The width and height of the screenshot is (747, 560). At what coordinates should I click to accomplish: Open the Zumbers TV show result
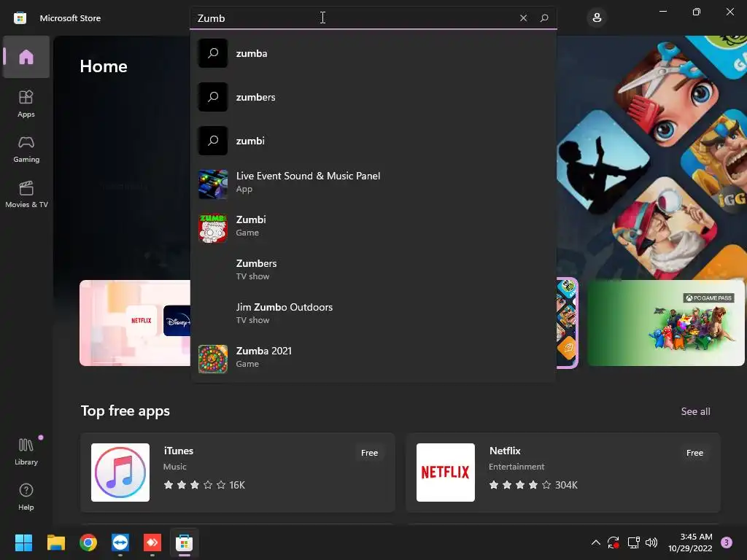click(x=373, y=271)
